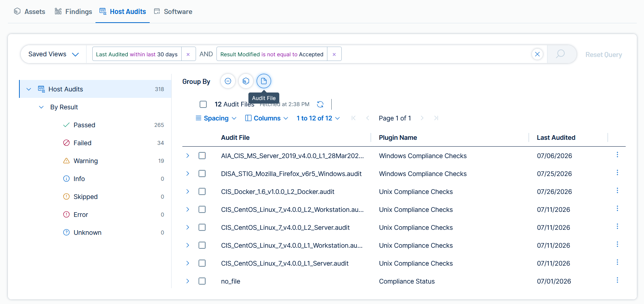The height and width of the screenshot is (304, 644).
Task: Open row menu for CentOS L1_Server audit
Action: [617, 262]
